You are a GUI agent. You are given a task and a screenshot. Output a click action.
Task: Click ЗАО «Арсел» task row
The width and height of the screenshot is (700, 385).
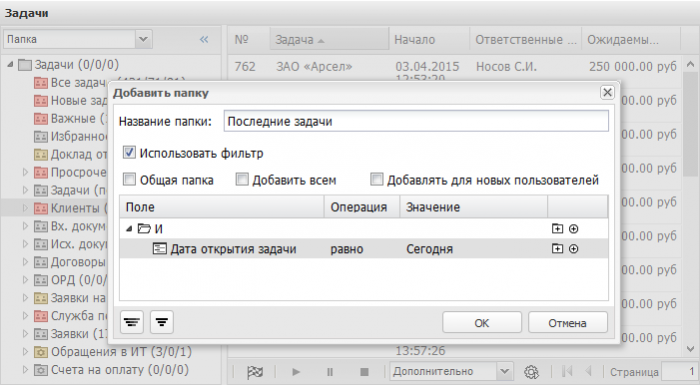tap(455, 68)
